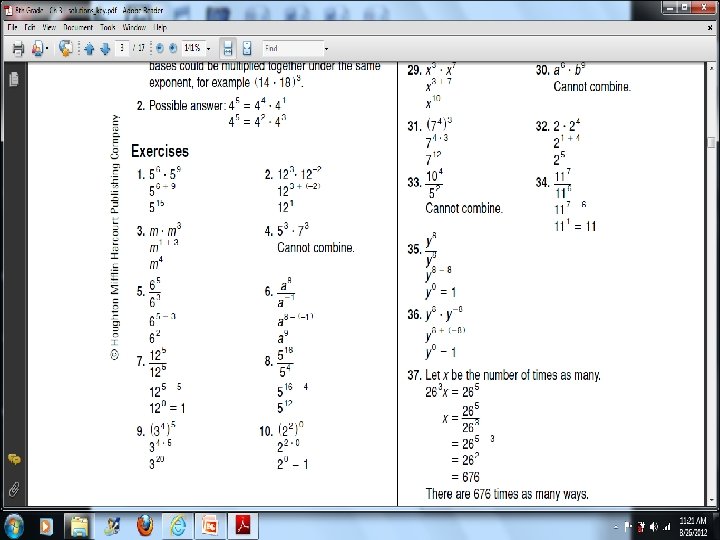Click the "Exercises" heading text

160,151
